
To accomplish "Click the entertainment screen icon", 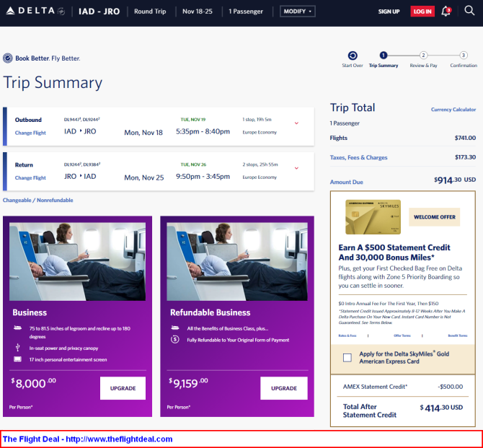I will tap(17, 359).
